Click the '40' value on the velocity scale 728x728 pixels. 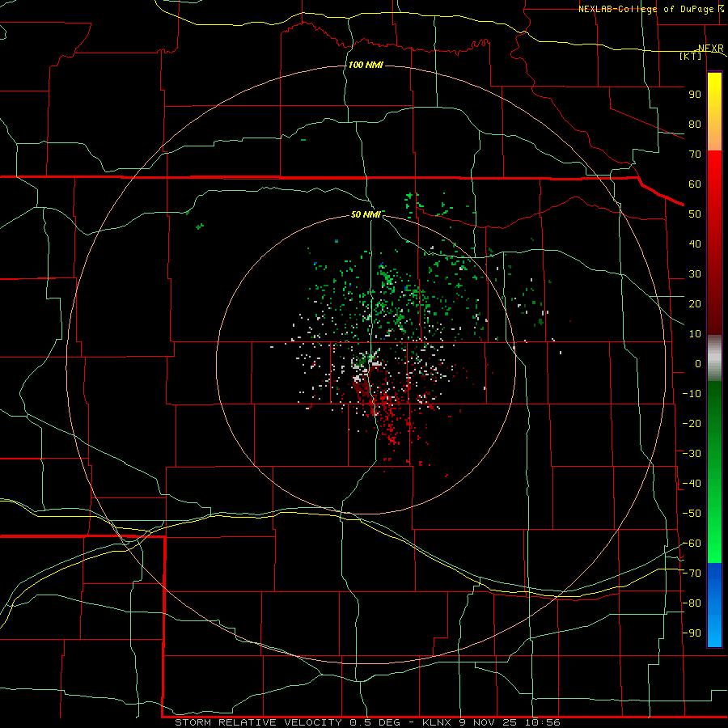[695, 243]
